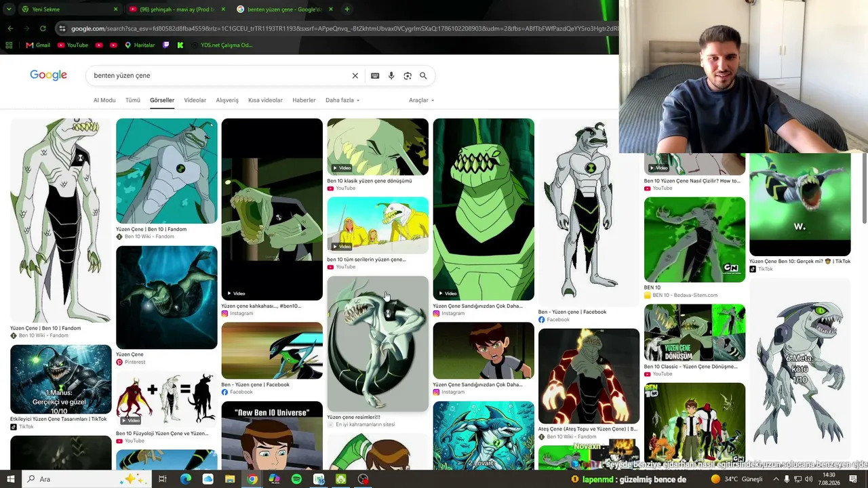
Task: Open the YouTube bookmark labeled YouTube
Action: click(73, 45)
